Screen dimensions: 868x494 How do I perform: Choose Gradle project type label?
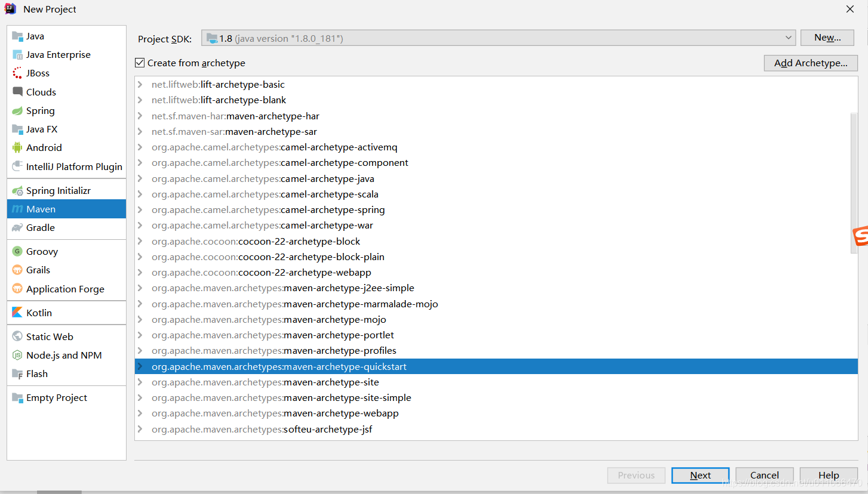(x=41, y=228)
